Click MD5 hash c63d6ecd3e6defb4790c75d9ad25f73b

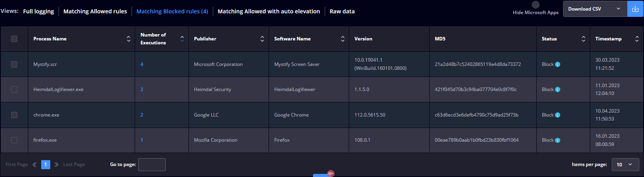pos(477,115)
